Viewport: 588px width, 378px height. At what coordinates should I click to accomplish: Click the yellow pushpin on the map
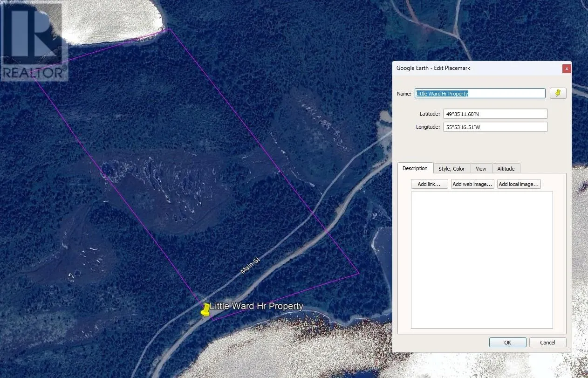pos(205,309)
